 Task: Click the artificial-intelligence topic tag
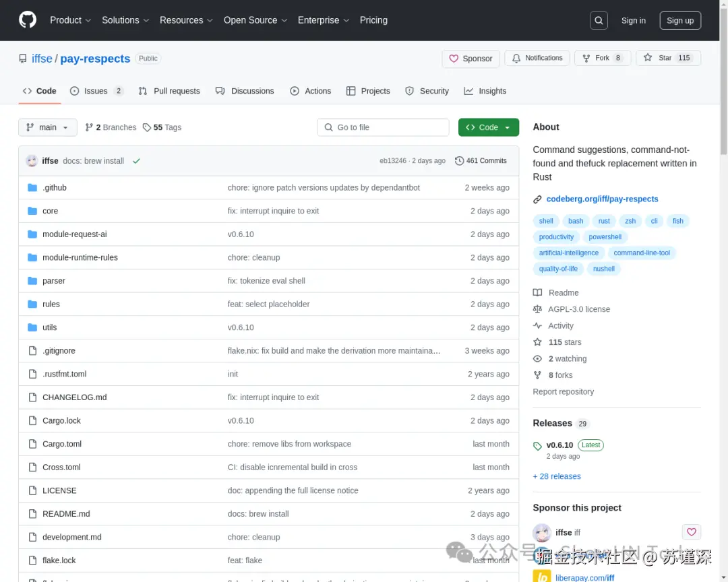tap(568, 253)
